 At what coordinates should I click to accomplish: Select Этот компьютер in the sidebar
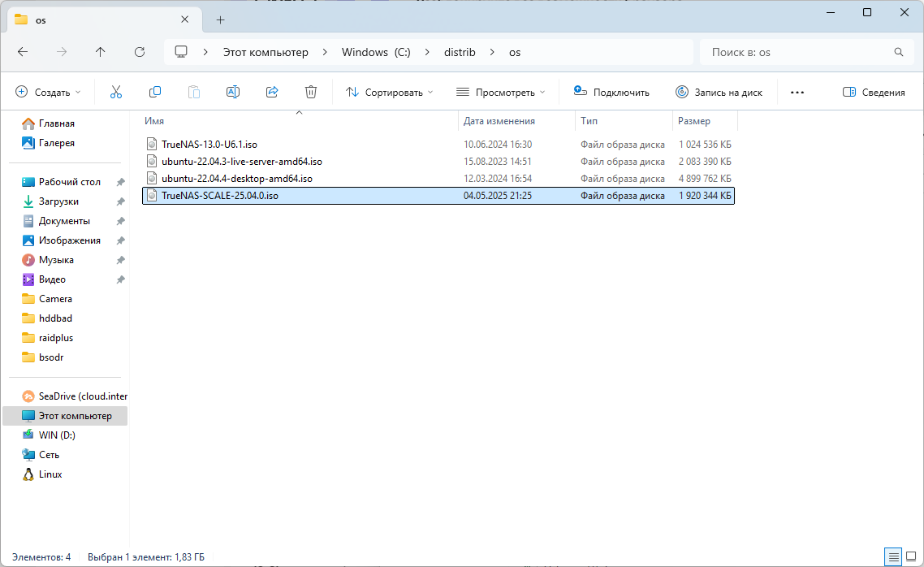coord(66,416)
